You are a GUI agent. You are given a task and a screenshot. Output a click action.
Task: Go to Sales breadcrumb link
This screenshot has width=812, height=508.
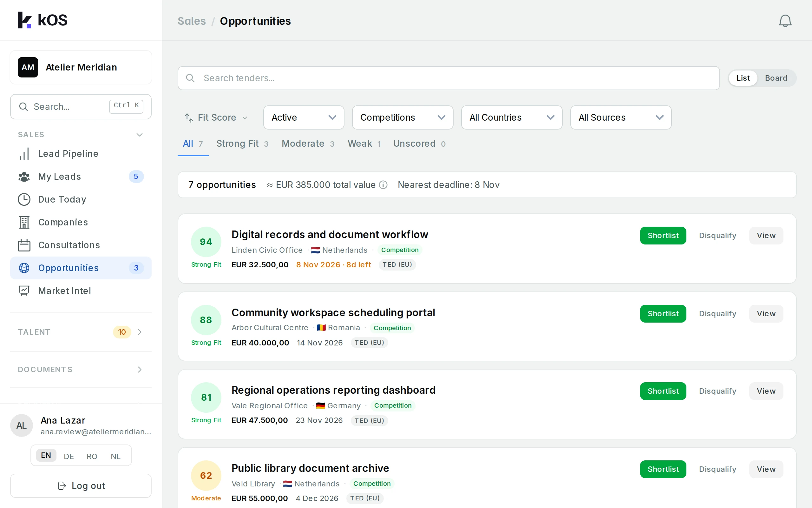192,21
